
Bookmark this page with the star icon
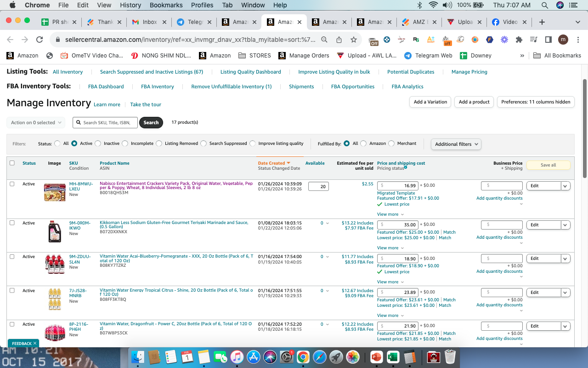[354, 40]
